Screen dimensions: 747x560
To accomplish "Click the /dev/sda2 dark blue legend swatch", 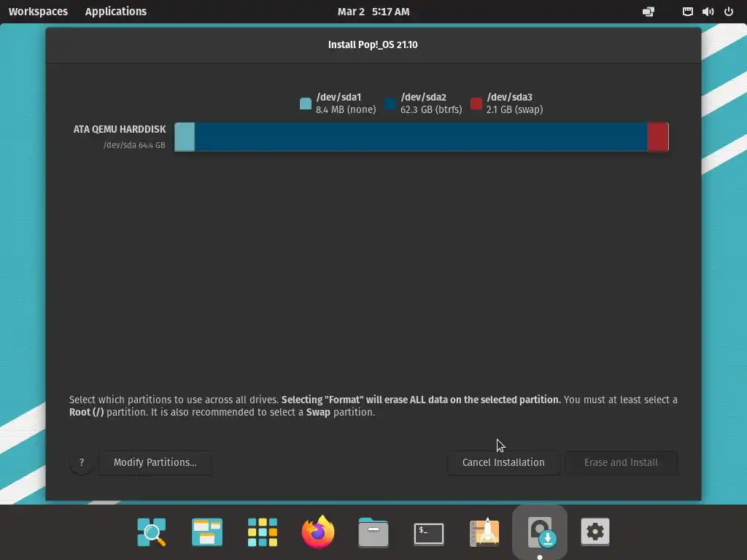I will pos(390,104).
